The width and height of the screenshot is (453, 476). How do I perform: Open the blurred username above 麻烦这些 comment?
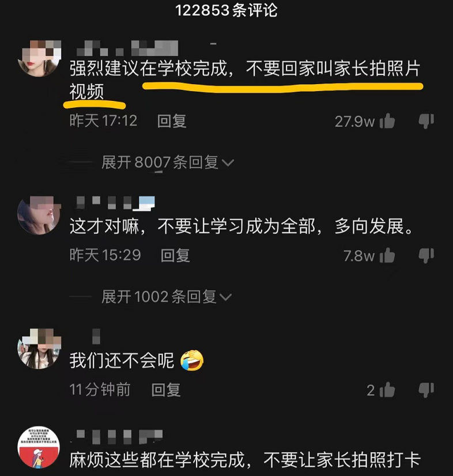pos(119,437)
